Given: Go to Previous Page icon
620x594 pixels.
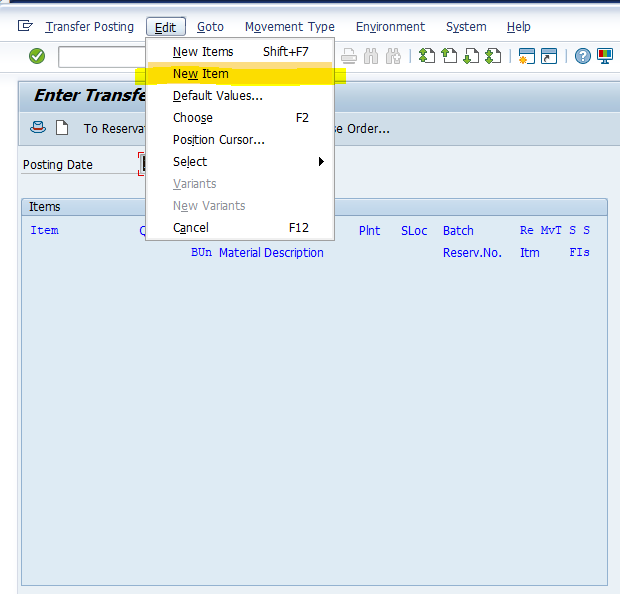Looking at the screenshot, I should (449, 56).
